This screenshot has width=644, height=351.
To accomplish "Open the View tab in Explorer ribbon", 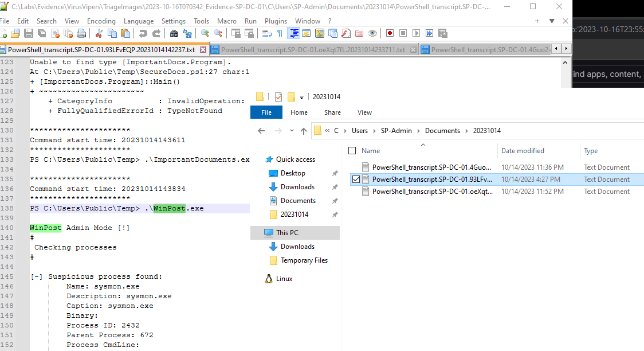I will (364, 112).
